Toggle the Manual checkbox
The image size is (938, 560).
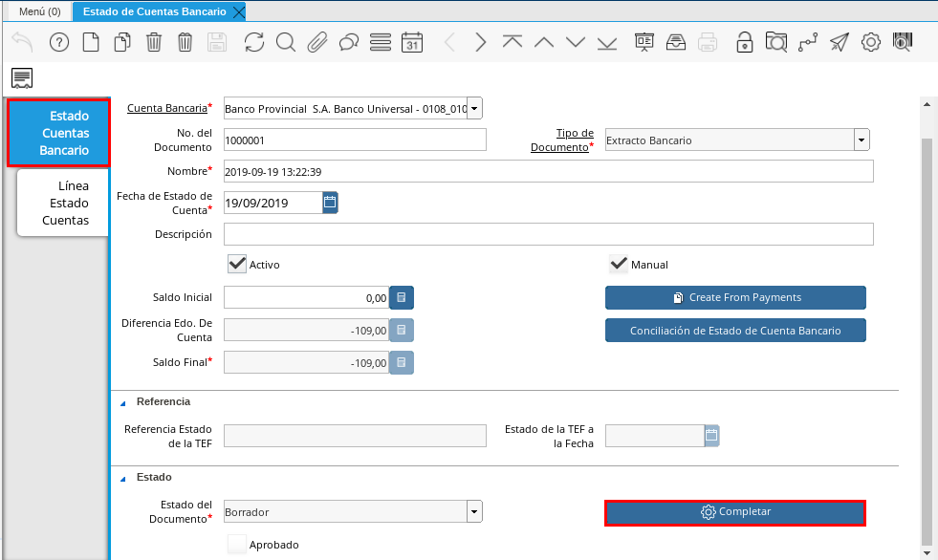coord(619,265)
